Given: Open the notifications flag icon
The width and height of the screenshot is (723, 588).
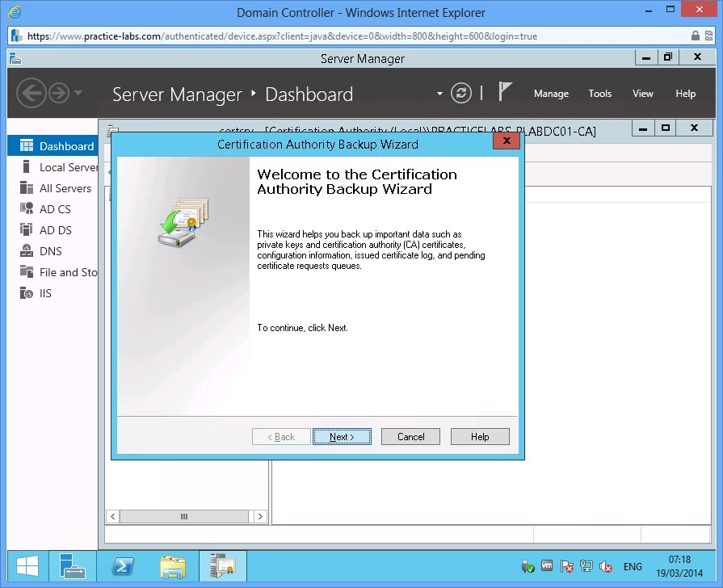Looking at the screenshot, I should [x=505, y=92].
